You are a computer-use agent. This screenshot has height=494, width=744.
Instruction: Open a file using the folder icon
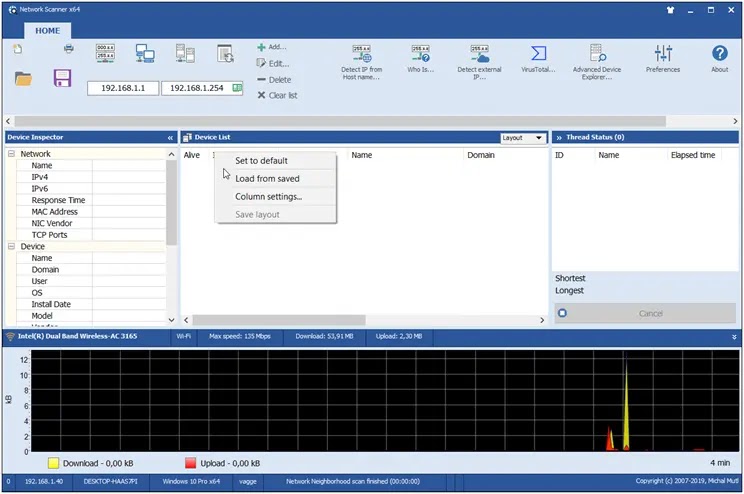click(23, 78)
